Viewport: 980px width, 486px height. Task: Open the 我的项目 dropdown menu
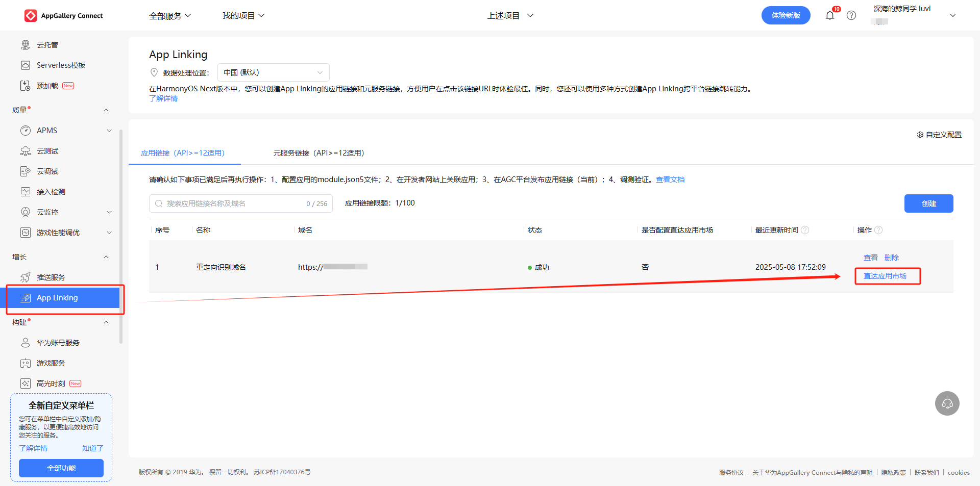(x=243, y=16)
